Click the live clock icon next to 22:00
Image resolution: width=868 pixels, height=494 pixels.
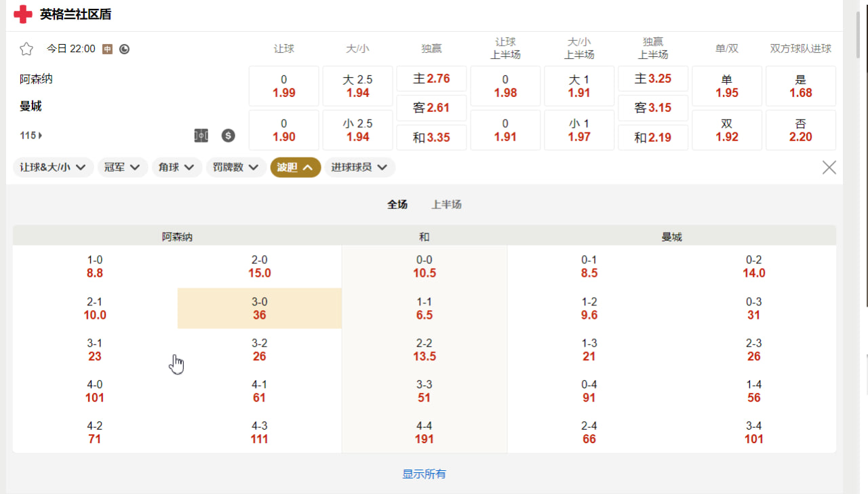click(124, 49)
